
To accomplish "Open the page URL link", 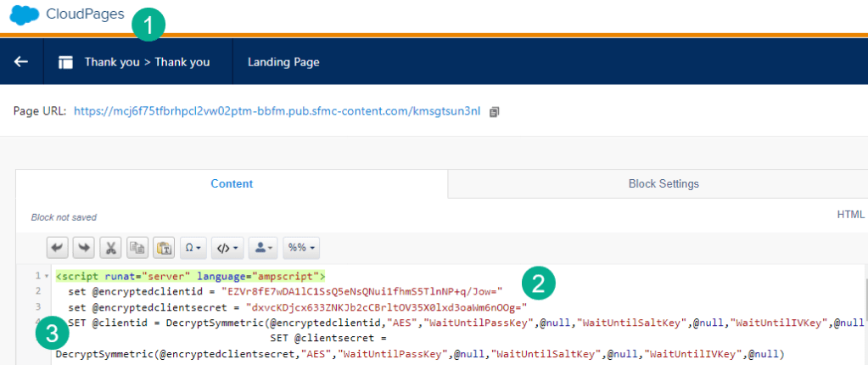I will coord(277,111).
